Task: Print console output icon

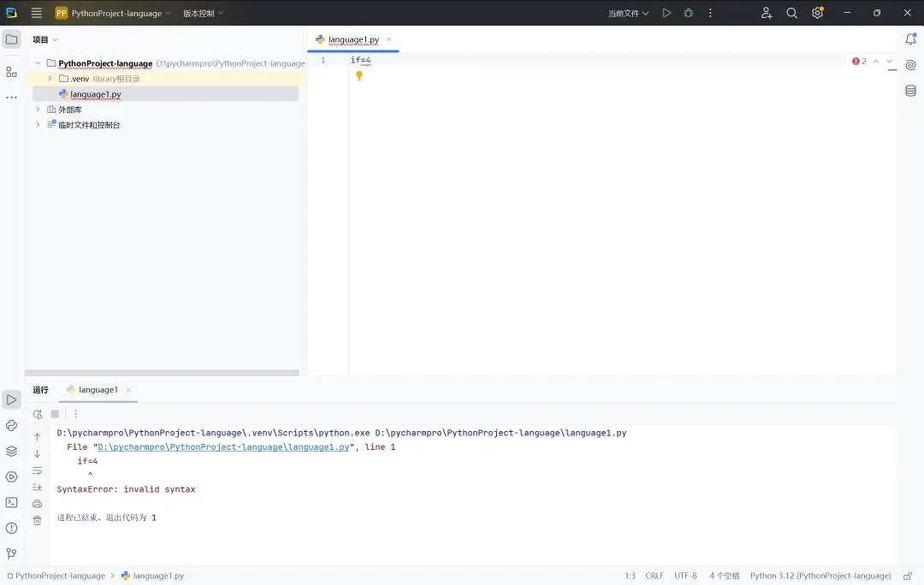Action: (37, 504)
